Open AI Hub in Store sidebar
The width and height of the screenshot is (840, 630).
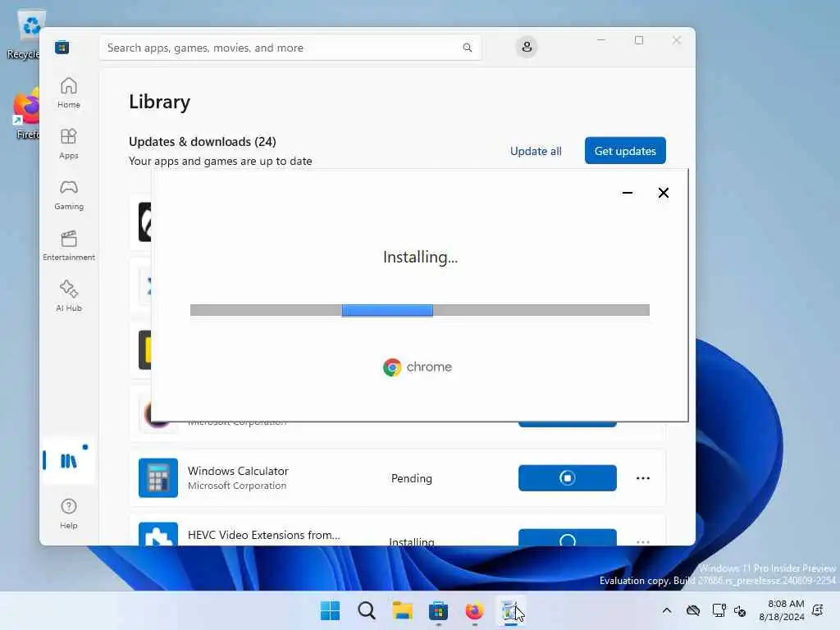[69, 296]
